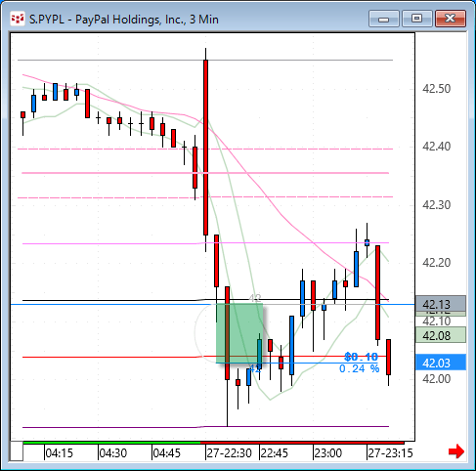Click the tall red candle at the session open
Viewport: 476px width, 471px height.
(205, 148)
